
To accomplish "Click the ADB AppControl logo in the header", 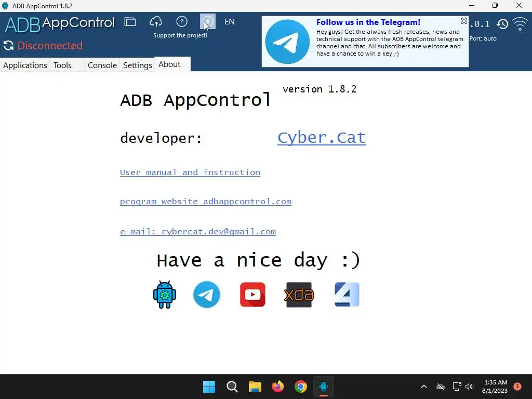I will click(60, 24).
